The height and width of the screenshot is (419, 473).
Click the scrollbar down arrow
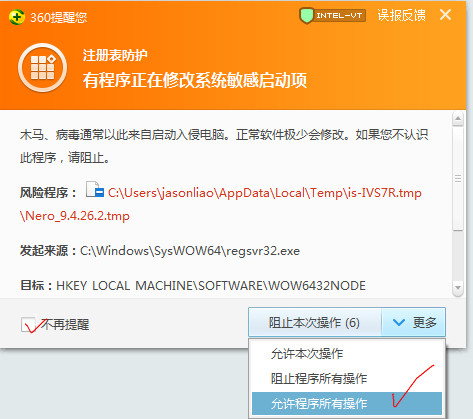tap(458, 287)
